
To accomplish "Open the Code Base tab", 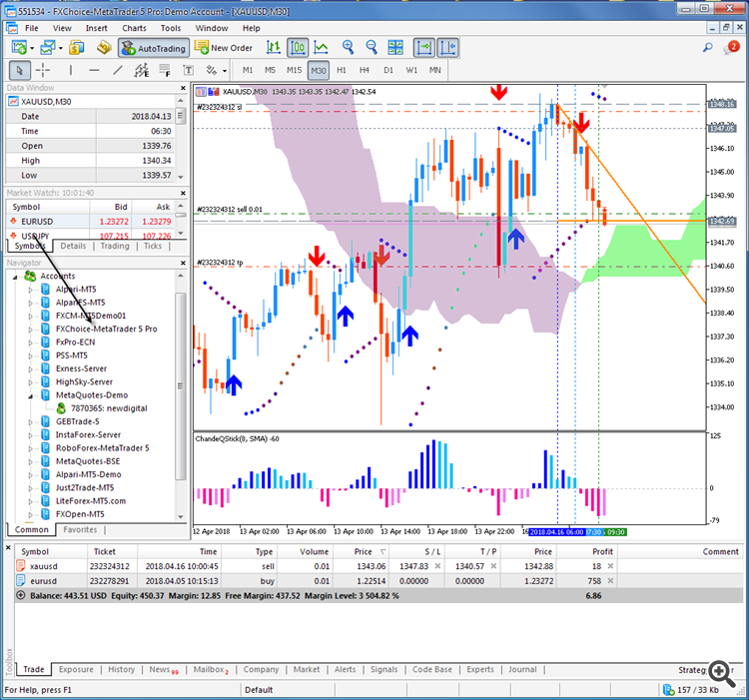I will coord(432,669).
